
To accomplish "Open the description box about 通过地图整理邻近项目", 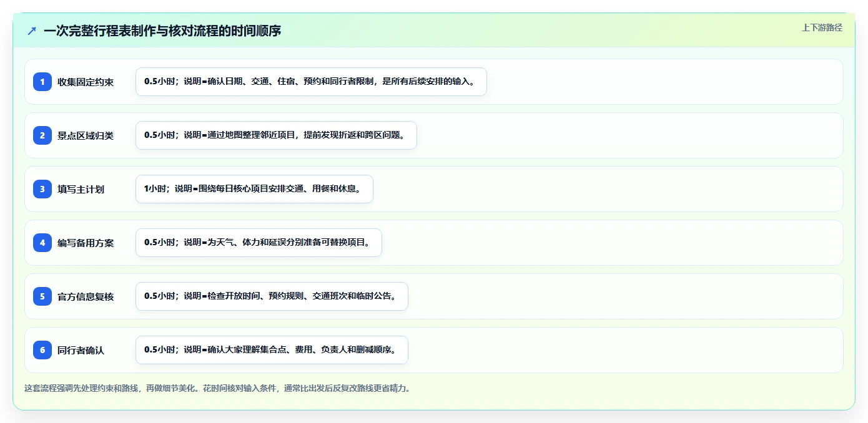I will coord(276,135).
